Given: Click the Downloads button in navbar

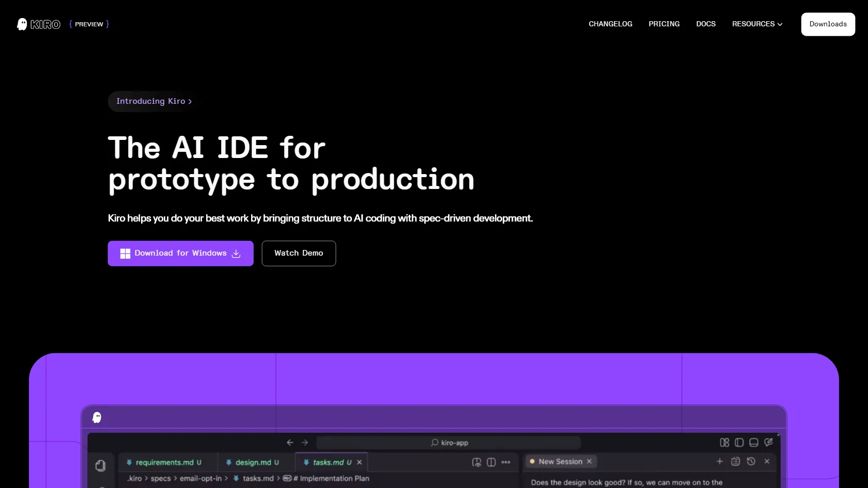Looking at the screenshot, I should (x=828, y=24).
